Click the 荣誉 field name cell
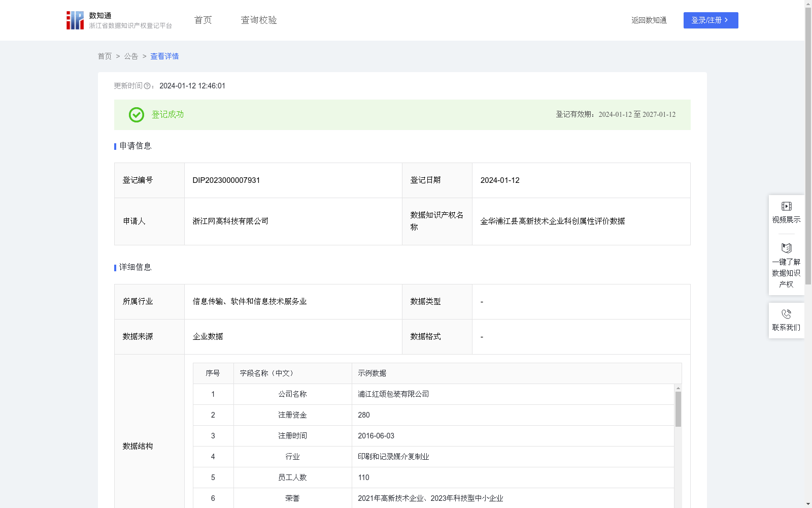 click(292, 498)
